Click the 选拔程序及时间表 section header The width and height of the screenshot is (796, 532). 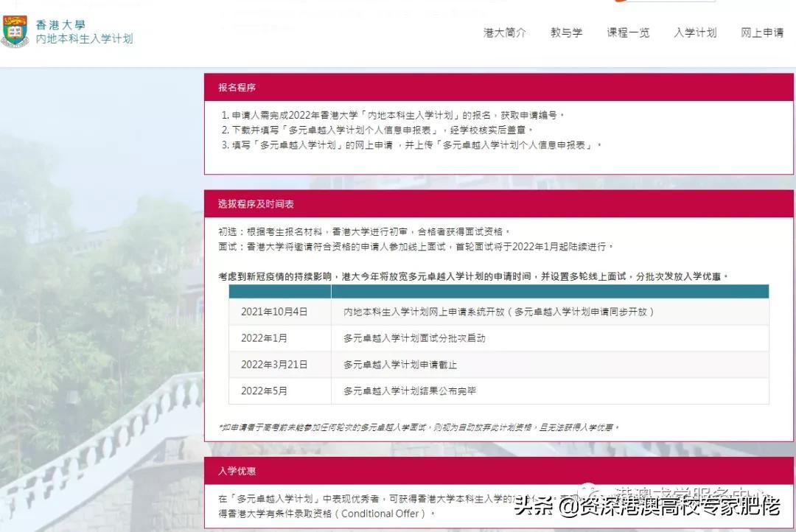(x=498, y=204)
